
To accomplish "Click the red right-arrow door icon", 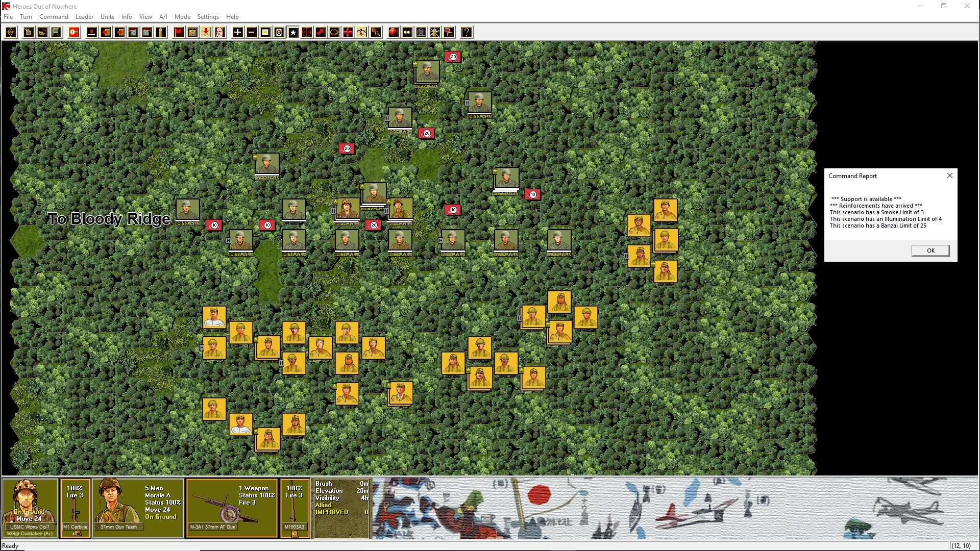I will pyautogui.click(x=119, y=33).
